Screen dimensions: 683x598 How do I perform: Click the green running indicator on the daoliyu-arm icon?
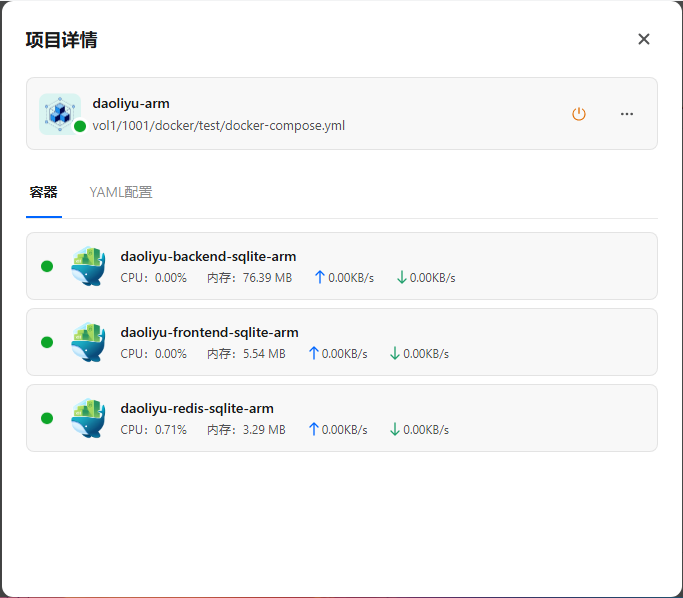click(x=80, y=126)
